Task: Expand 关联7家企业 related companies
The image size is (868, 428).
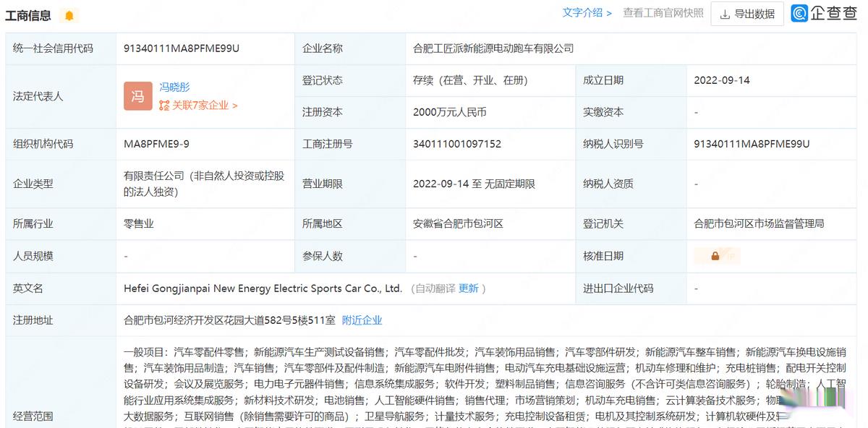Action: click(x=205, y=106)
